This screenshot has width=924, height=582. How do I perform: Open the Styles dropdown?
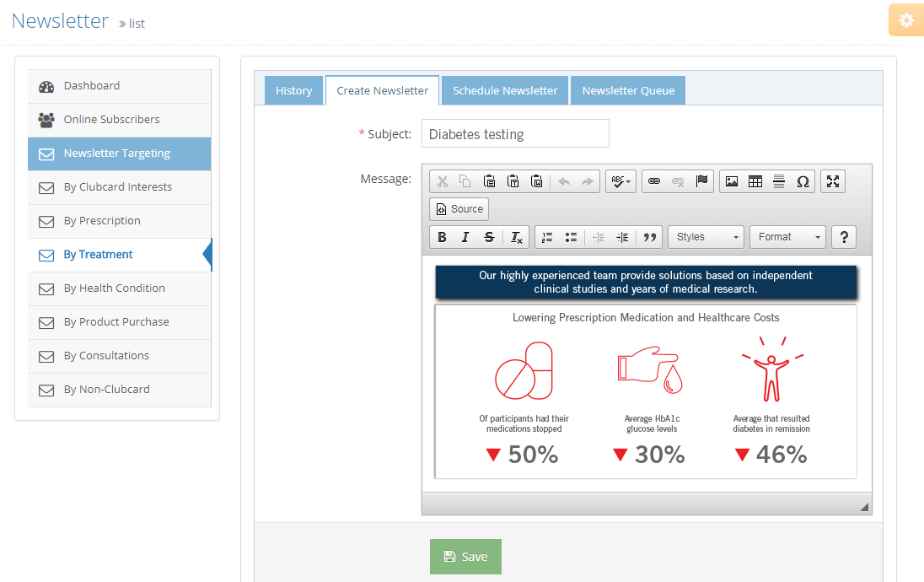point(706,237)
